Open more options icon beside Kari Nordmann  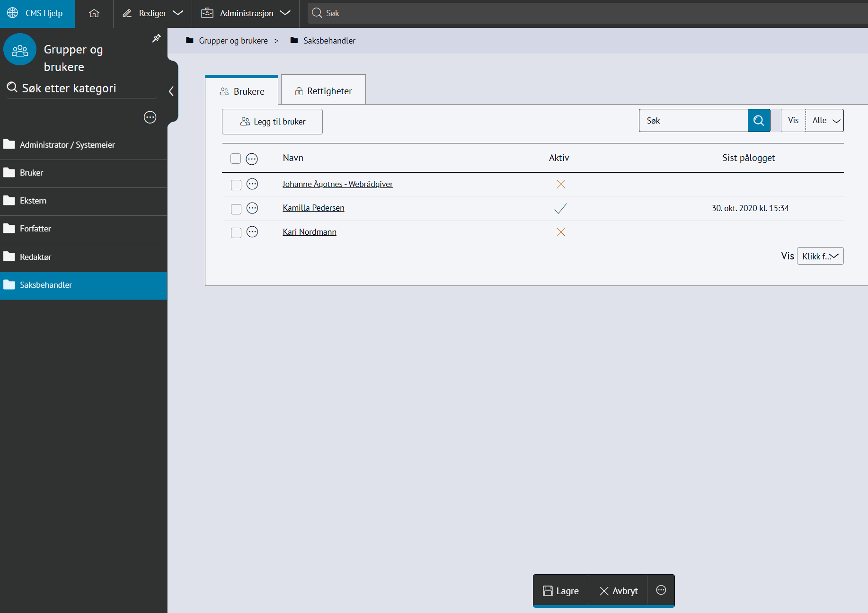[x=252, y=232]
